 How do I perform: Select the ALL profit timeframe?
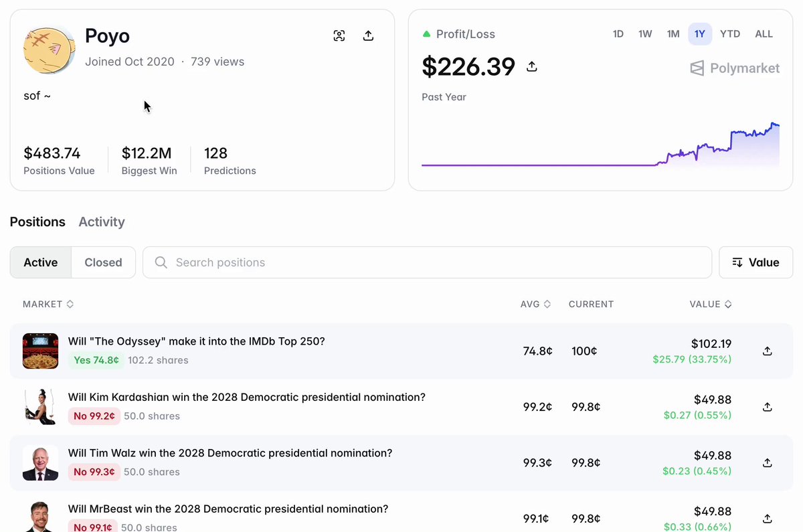pos(764,34)
